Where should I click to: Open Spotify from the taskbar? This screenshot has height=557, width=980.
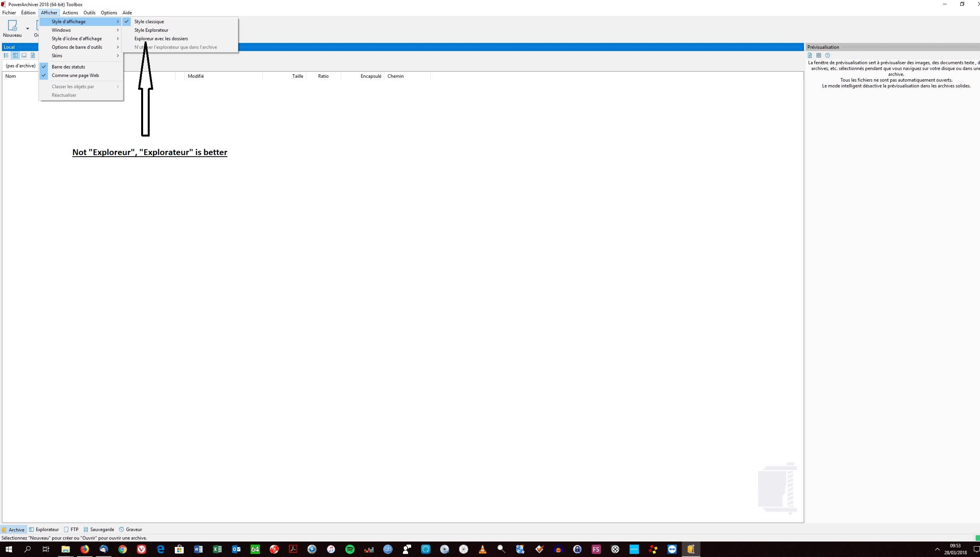[x=350, y=549]
